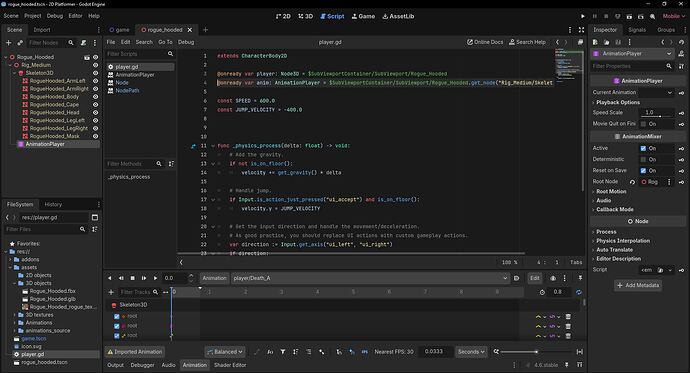Enable Movie Quit on Finish checkbox

[643, 124]
